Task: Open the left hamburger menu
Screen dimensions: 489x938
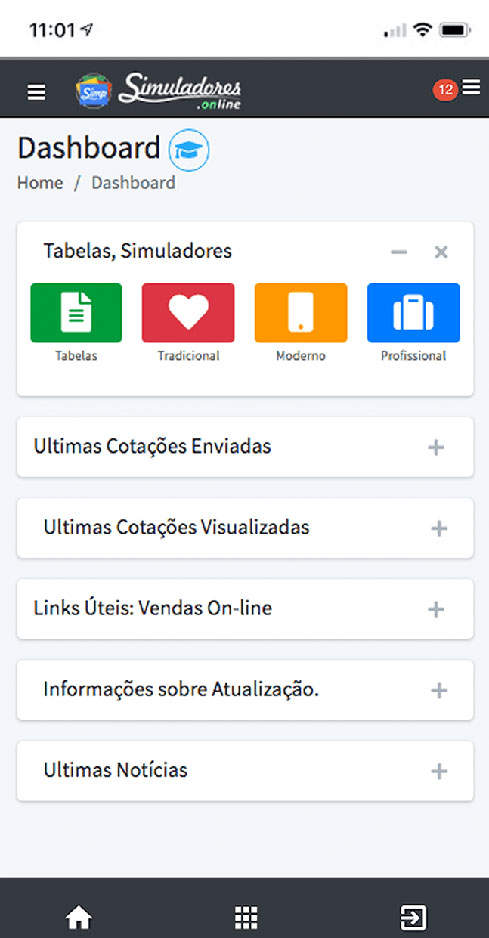Action: [37, 92]
